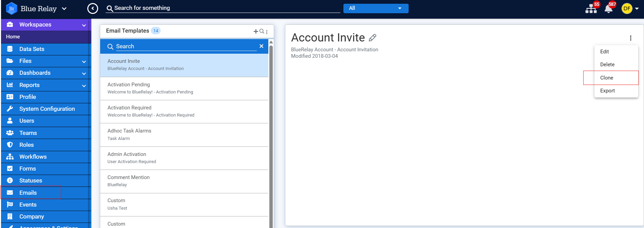Open the Blue Relay dropdown chevron
This screenshot has width=644, height=228.
pos(64,9)
